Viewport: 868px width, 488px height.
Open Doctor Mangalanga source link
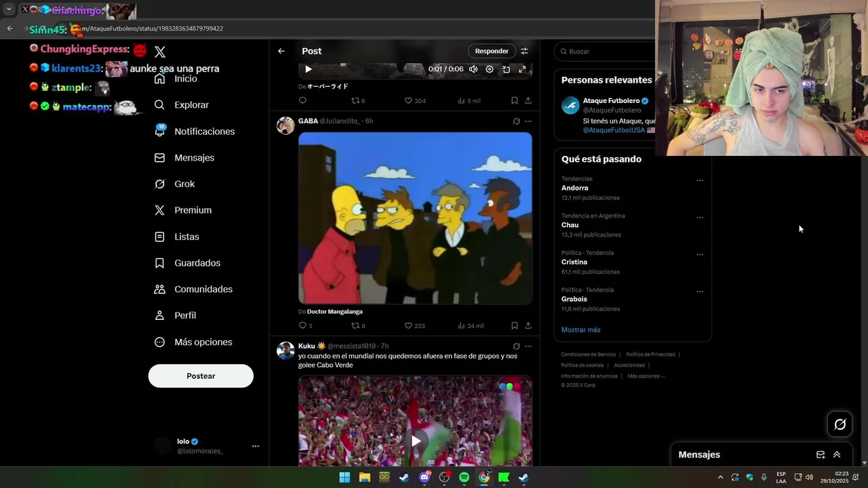click(335, 312)
